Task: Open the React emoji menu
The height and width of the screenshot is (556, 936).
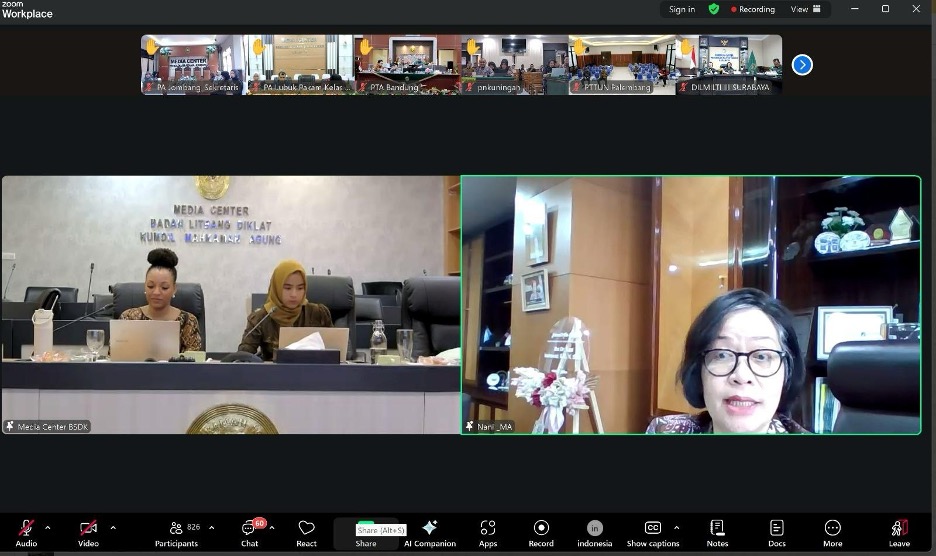Action: (306, 533)
